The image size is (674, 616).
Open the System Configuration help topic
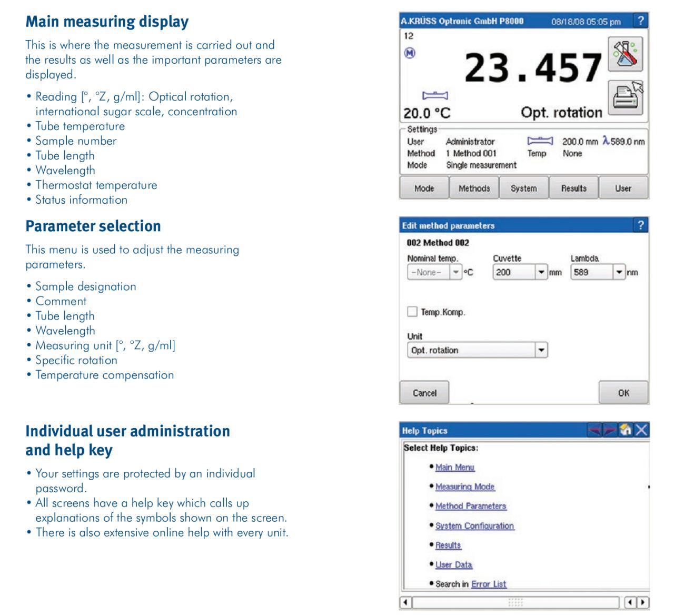tap(475, 525)
